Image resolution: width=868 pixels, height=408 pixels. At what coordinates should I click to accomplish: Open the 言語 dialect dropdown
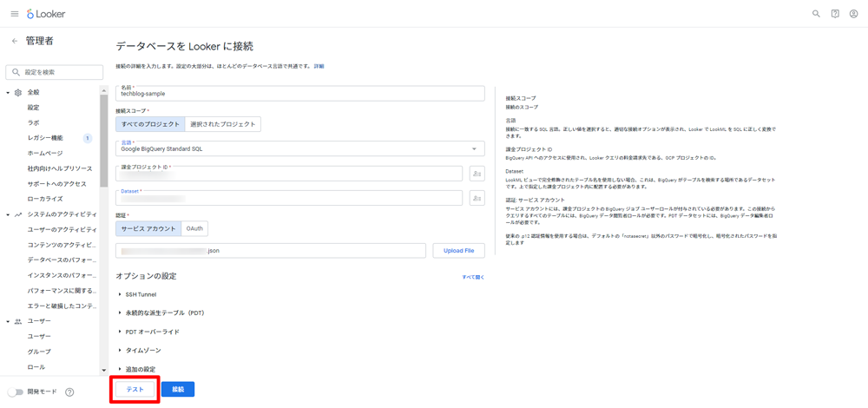[x=299, y=148]
